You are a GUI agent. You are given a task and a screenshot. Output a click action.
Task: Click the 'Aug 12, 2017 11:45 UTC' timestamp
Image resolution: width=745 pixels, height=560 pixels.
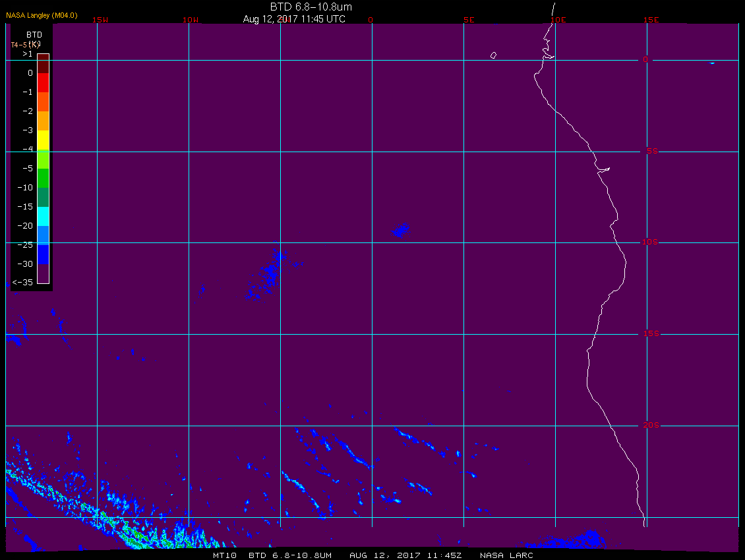[294, 19]
